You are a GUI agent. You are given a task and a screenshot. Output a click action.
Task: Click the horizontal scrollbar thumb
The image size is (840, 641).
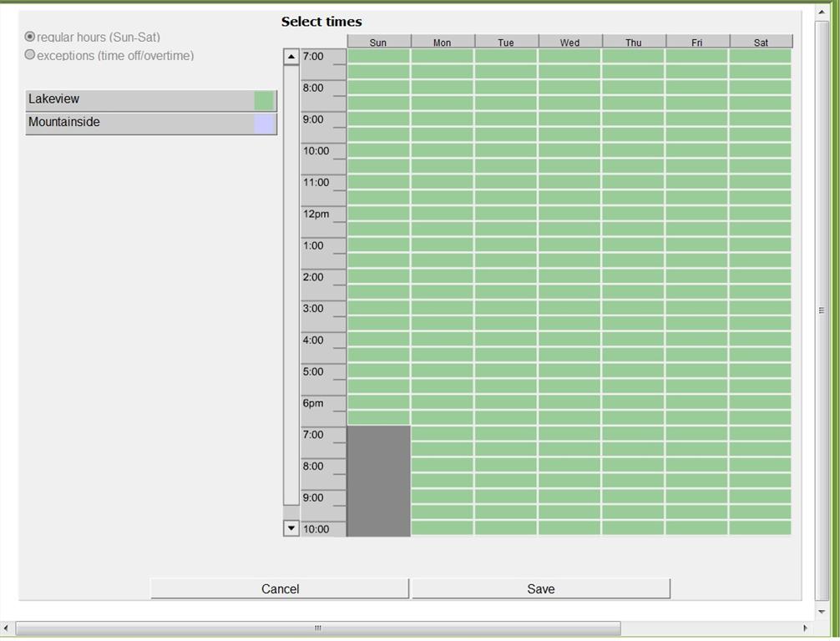[x=318, y=628]
